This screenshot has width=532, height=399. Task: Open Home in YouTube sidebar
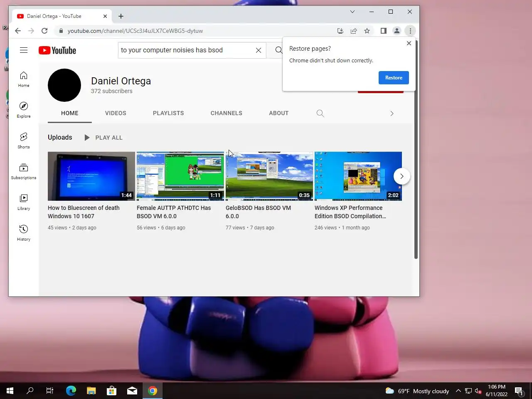click(24, 79)
